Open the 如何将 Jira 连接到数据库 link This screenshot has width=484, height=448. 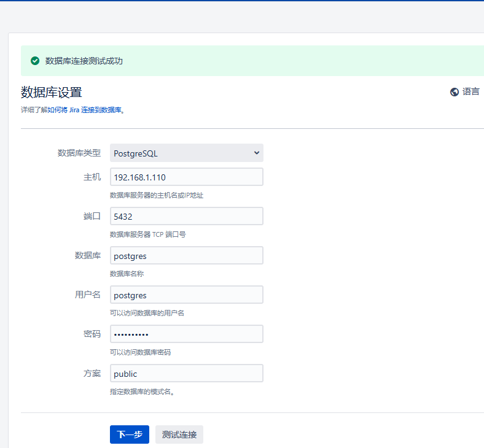(x=84, y=110)
